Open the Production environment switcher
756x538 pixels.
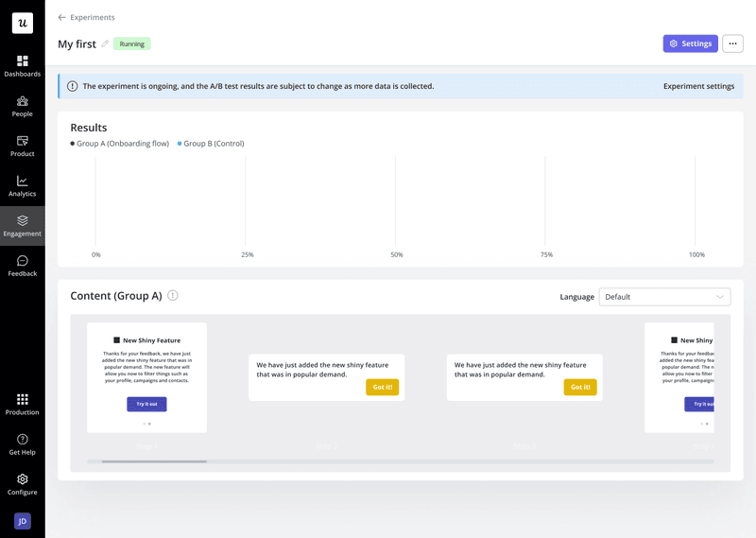click(x=22, y=404)
